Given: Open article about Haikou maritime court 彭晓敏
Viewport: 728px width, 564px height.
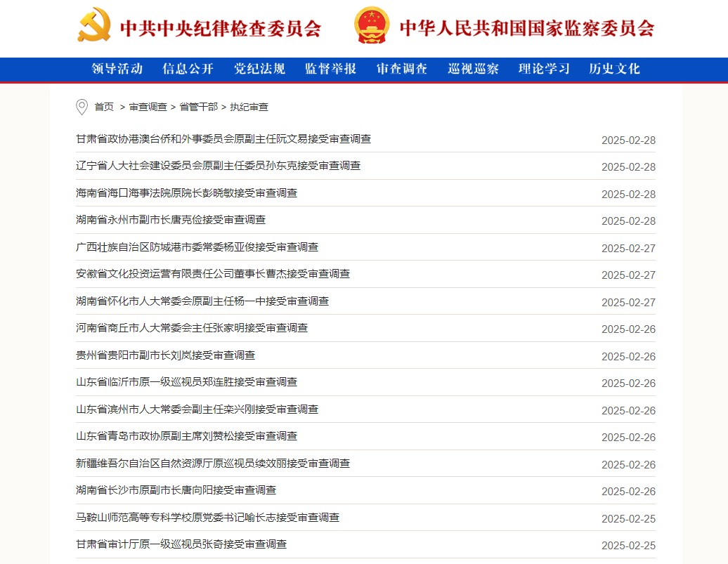Looking at the screenshot, I should coord(186,193).
